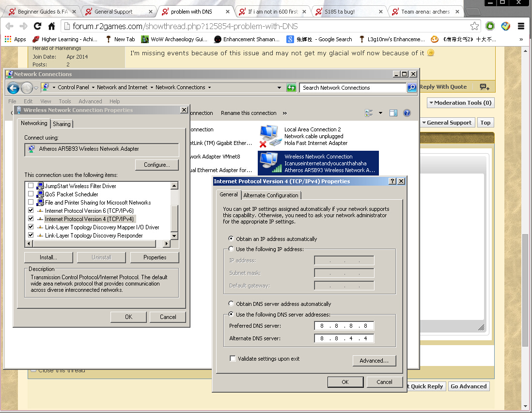This screenshot has width=532, height=413.
Task: Open the Chrome hamburger menu icon
Action: [521, 26]
